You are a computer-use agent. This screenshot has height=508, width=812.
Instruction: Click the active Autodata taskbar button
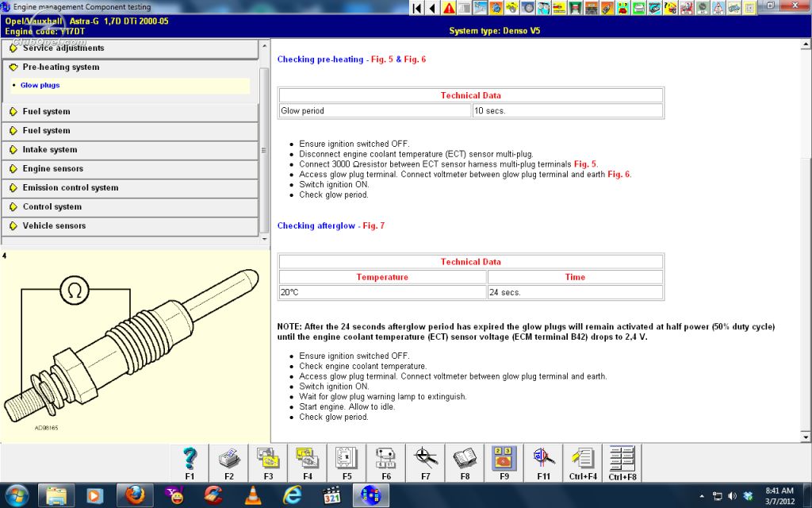click(371, 495)
